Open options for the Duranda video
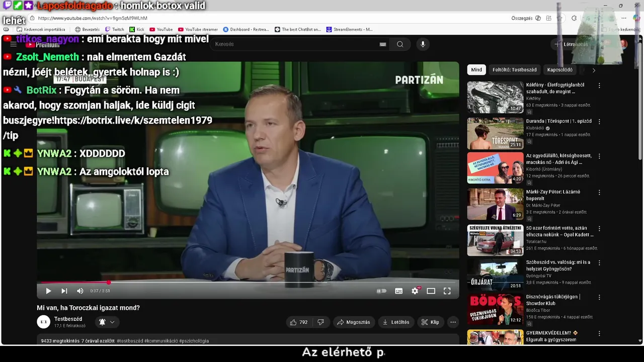 [599, 122]
